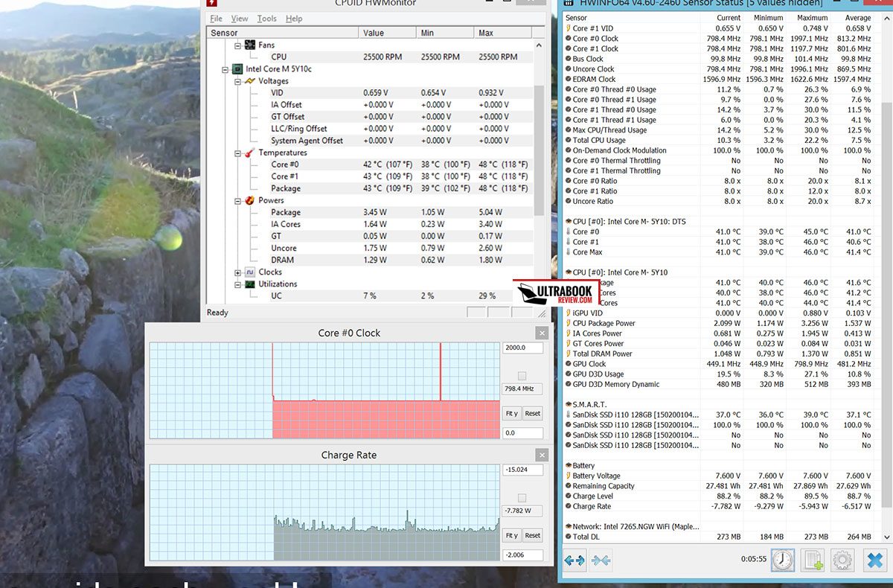Open HWiNFO settings via the gear icon

coord(842,560)
